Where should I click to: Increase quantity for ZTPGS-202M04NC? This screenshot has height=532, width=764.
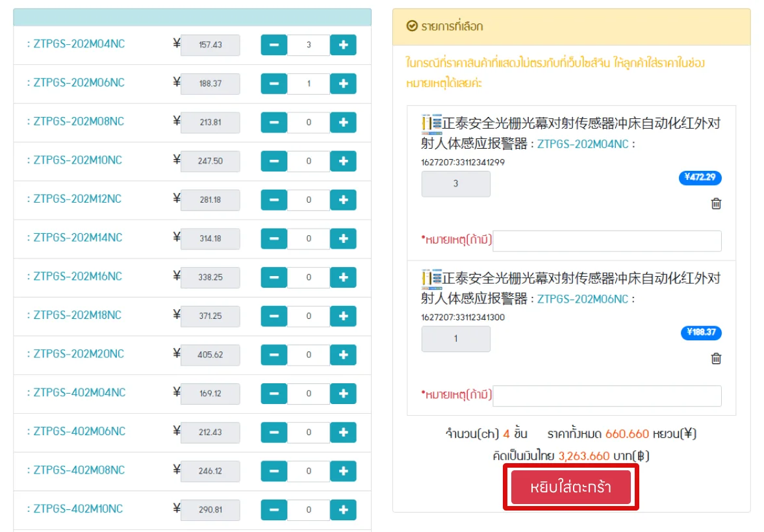point(343,45)
